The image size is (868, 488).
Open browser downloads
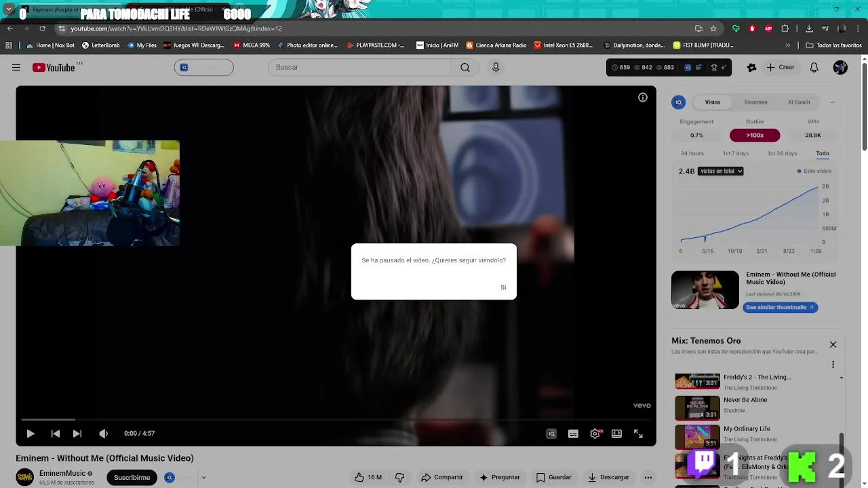pyautogui.click(x=809, y=28)
